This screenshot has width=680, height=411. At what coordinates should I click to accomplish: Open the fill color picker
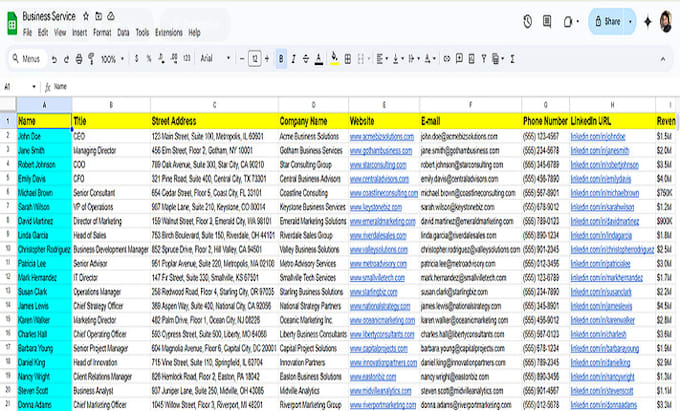[x=334, y=59]
